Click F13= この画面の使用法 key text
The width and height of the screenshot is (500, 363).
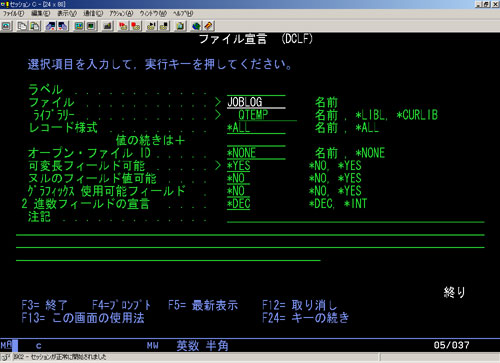click(83, 318)
